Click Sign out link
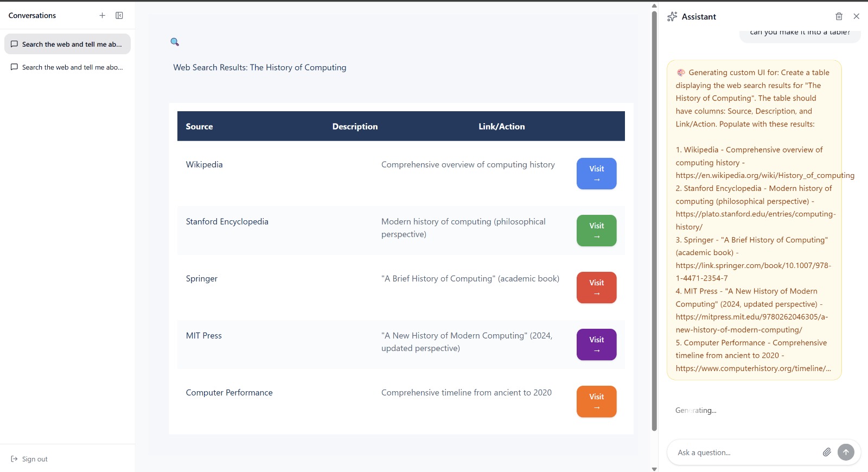The width and height of the screenshot is (868, 472). (35, 459)
